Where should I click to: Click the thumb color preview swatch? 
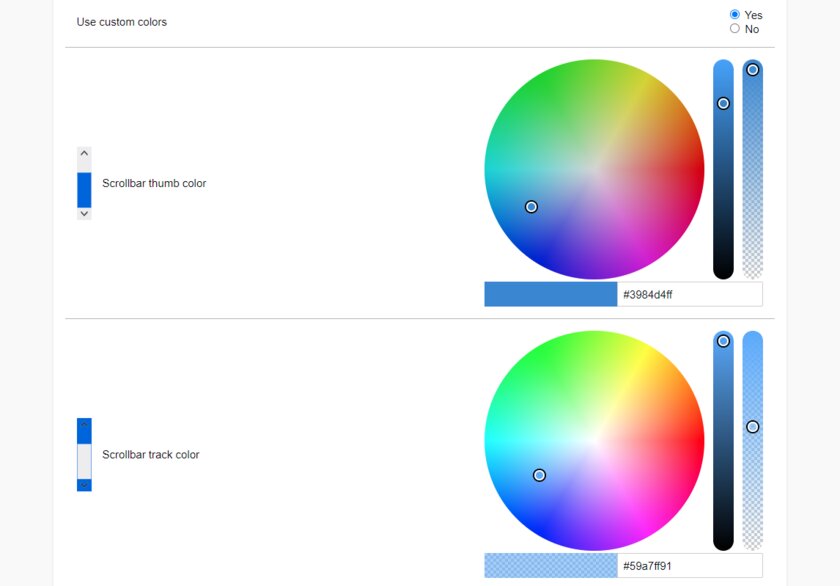[551, 294]
